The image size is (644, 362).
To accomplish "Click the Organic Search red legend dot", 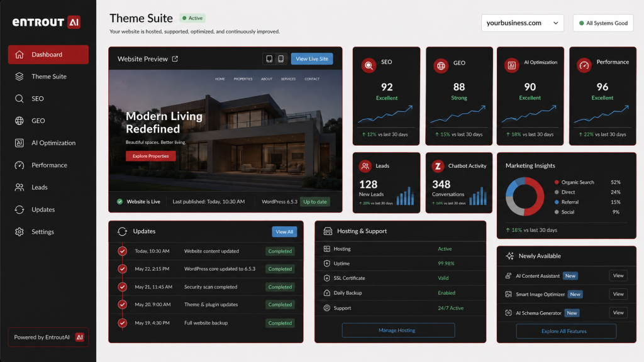I will pos(557,182).
